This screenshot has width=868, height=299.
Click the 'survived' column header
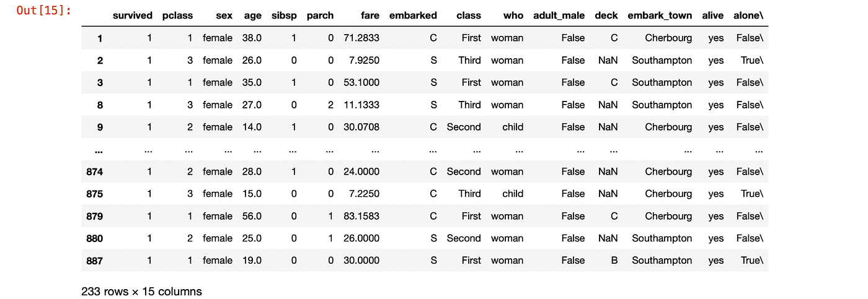point(132,15)
